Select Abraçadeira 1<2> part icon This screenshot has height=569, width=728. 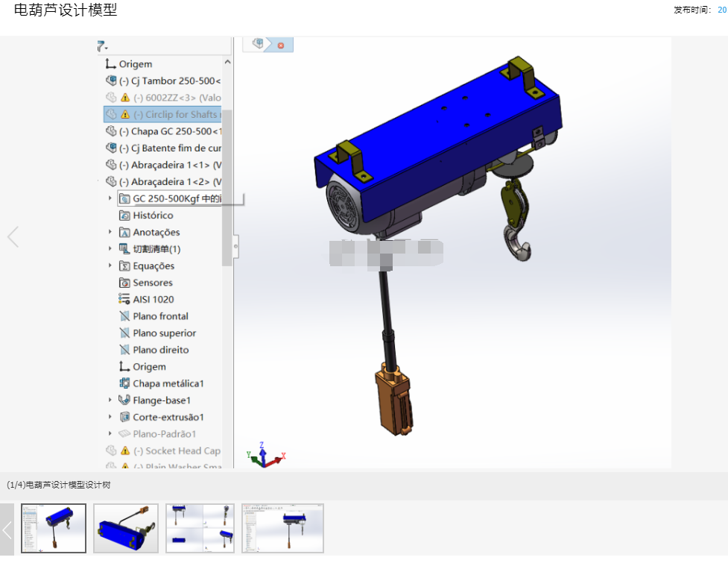click(x=111, y=182)
